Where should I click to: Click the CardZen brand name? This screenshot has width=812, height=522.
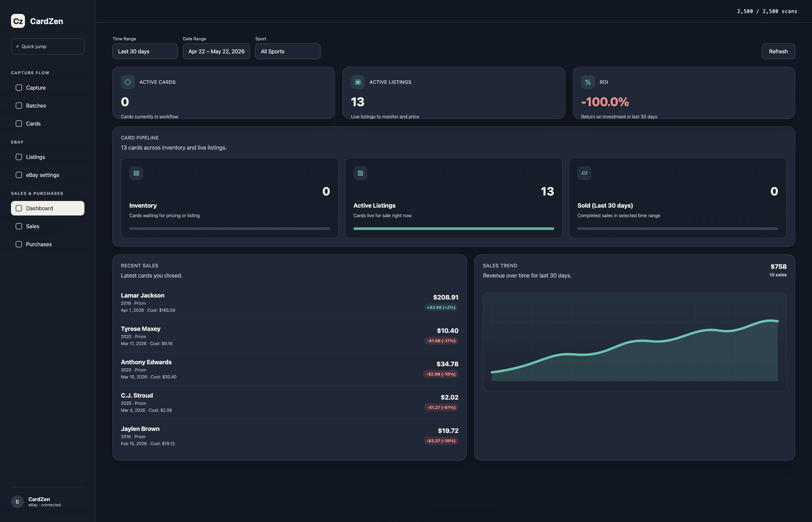click(46, 21)
